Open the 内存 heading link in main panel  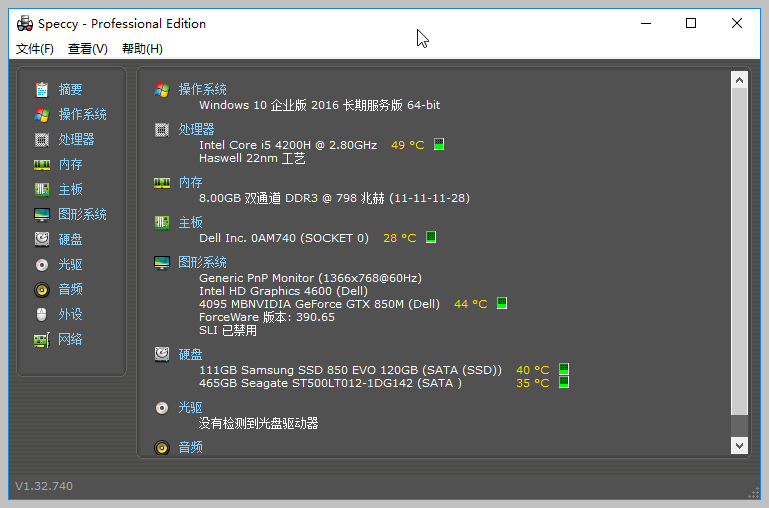click(x=190, y=182)
